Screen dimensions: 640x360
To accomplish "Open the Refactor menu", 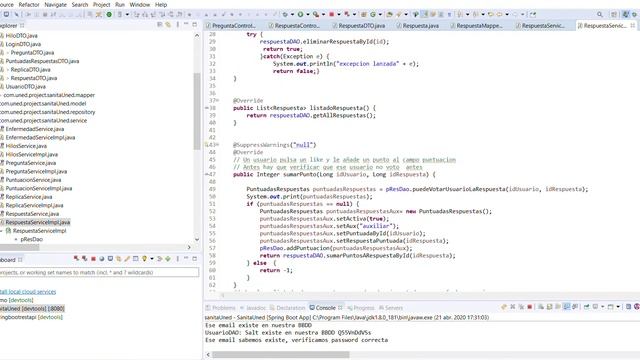I will [29, 4].
